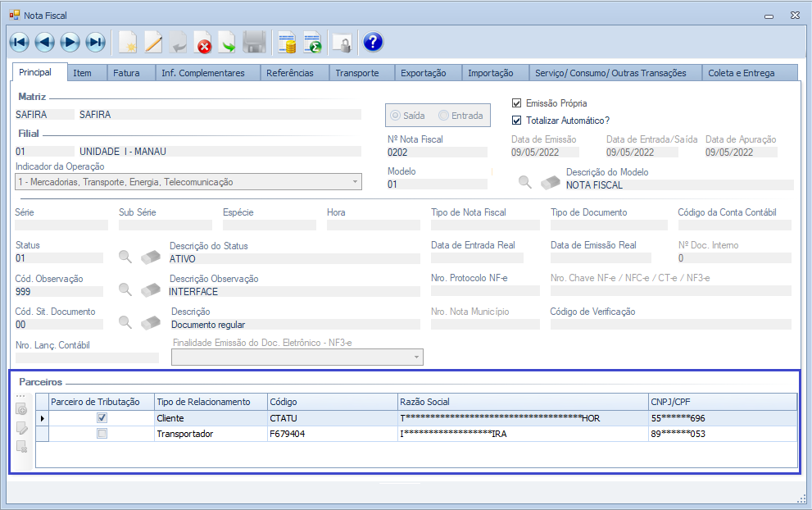
Task: Uncheck Totalizar Automático option
Action: tap(516, 120)
